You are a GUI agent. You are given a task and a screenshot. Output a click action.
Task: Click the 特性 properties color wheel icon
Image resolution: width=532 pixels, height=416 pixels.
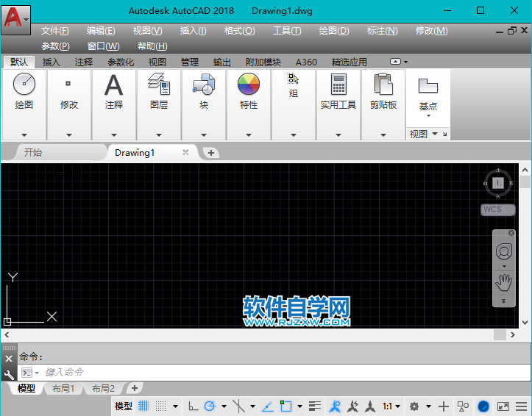point(249,85)
